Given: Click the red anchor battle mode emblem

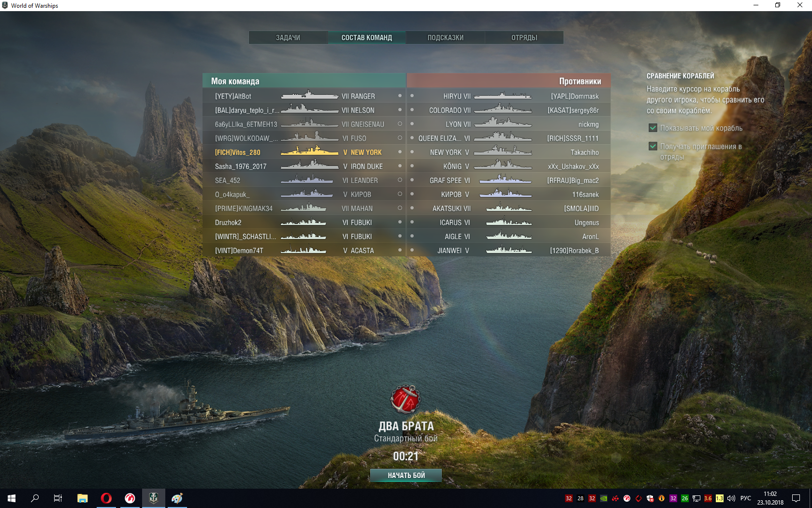Looking at the screenshot, I should (406, 399).
